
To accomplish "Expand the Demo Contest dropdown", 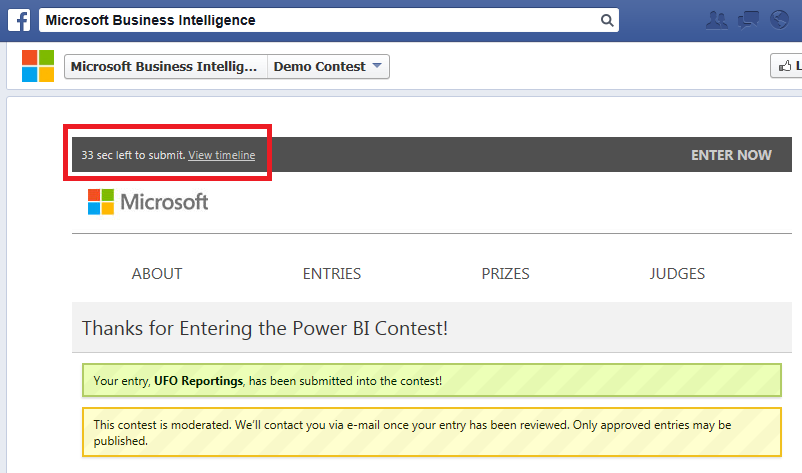I will pyautogui.click(x=328, y=67).
